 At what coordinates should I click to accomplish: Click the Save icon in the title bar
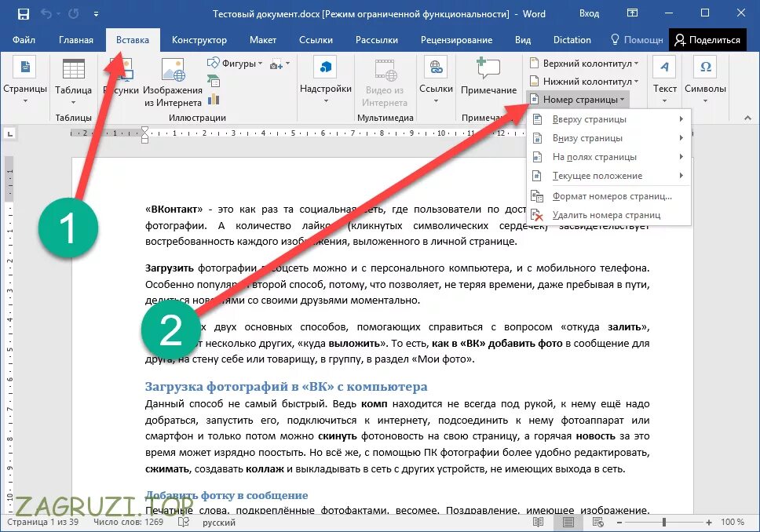23,14
